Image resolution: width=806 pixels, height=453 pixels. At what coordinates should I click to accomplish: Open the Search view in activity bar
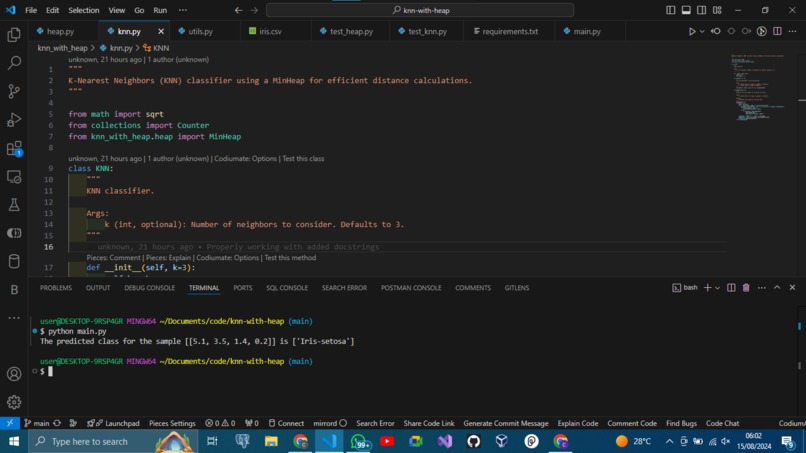tap(14, 63)
